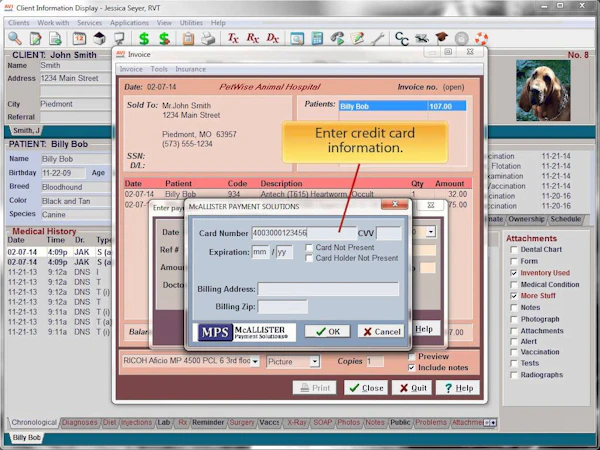Expand the RICOH printer selection dropdown
The image size is (600, 450).
pyautogui.click(x=255, y=361)
